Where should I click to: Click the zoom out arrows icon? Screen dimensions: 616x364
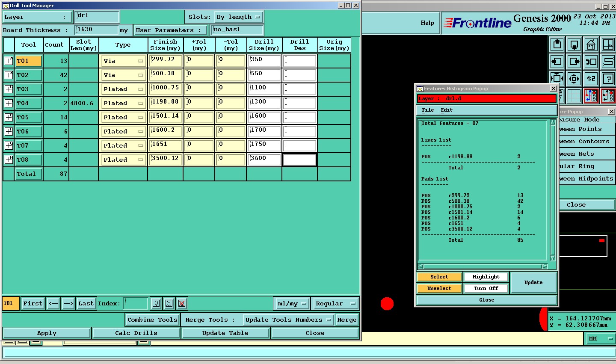574,79
